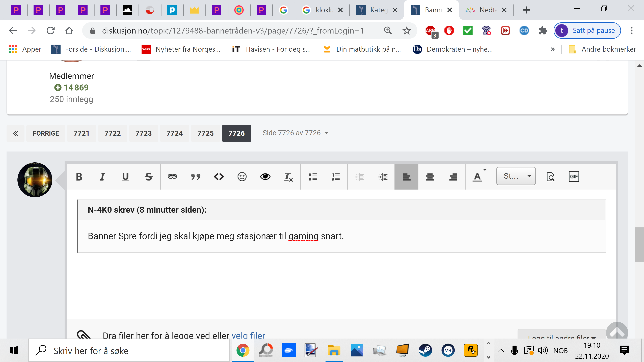This screenshot has height=362, width=644.
Task: Open a new browser tab
Action: point(526,10)
